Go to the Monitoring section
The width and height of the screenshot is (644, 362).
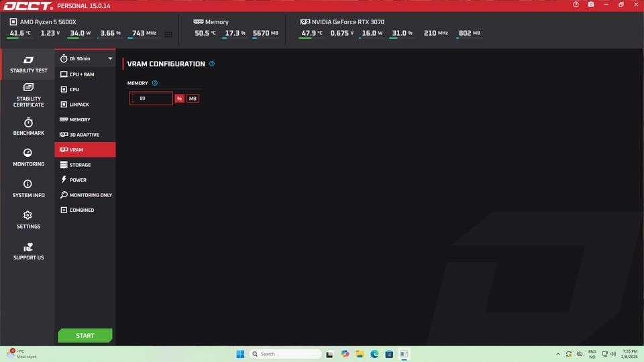point(28,158)
